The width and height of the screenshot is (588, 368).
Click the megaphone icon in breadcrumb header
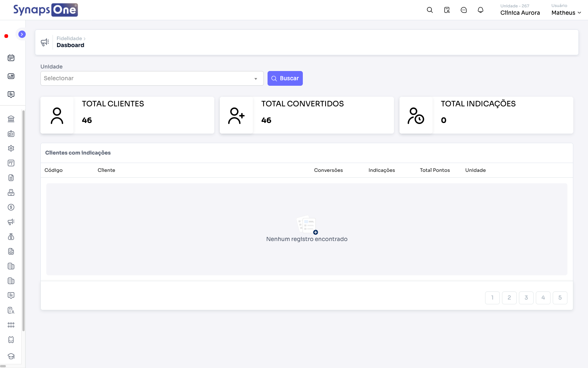(x=45, y=42)
